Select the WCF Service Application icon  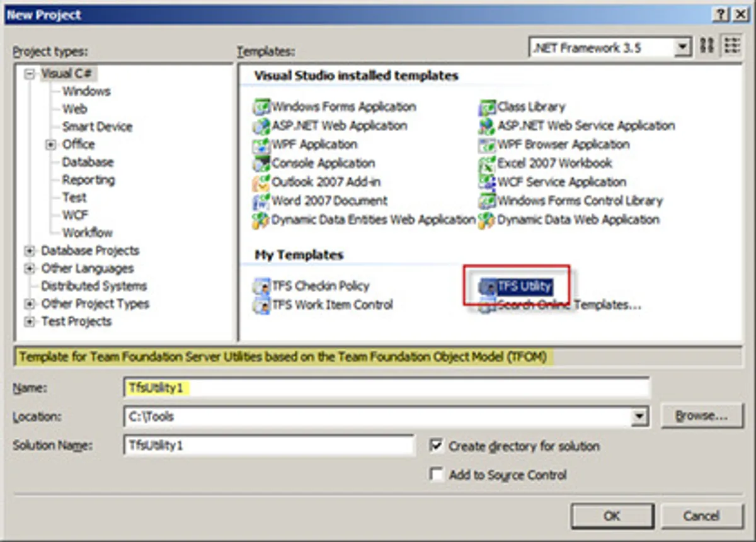click(x=487, y=183)
